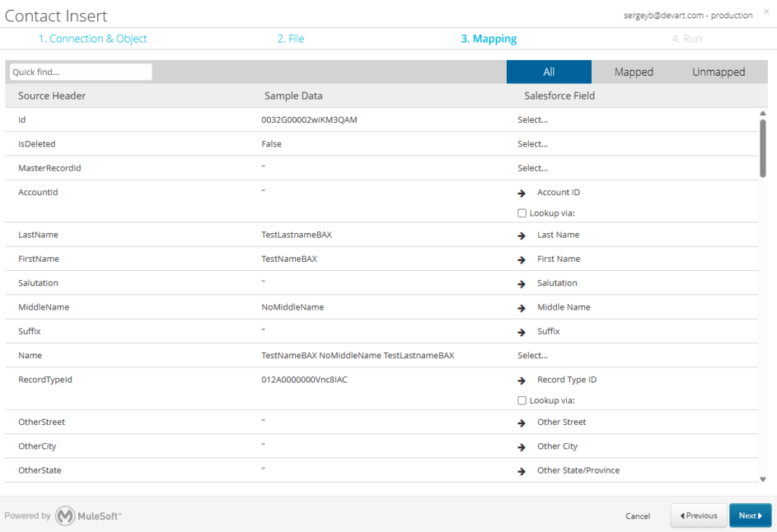Image resolution: width=777 pixels, height=532 pixels.
Task: Click the arrow icon beside Other Street
Action: pyautogui.click(x=521, y=423)
